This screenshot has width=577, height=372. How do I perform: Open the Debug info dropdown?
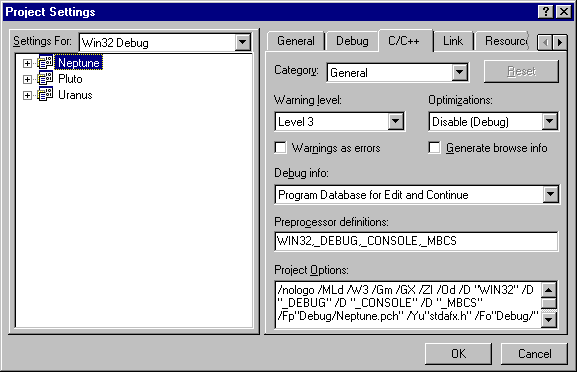550,194
